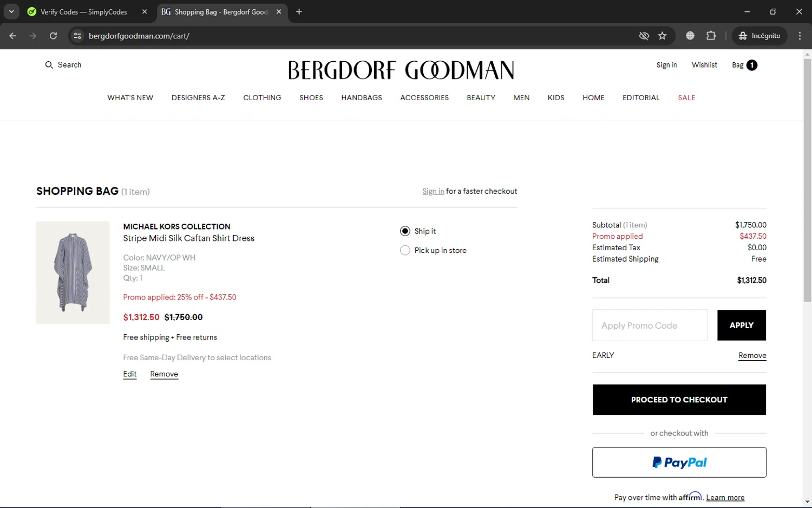Open the ACCESSORIES menu
The width and height of the screenshot is (812, 508).
(424, 98)
